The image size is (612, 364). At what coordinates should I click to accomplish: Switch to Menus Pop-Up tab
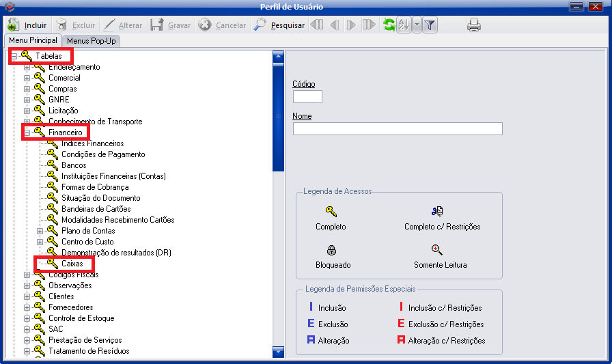point(91,41)
